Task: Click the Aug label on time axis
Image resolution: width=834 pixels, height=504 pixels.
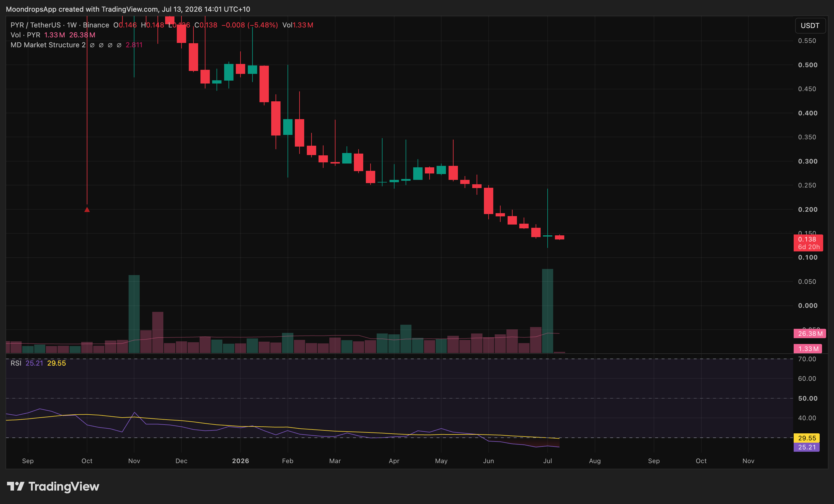Action: pos(595,461)
